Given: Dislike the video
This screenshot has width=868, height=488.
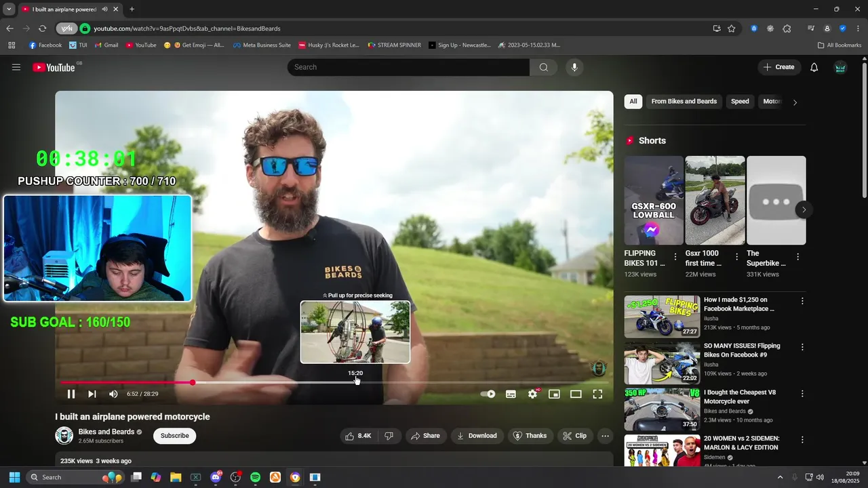Looking at the screenshot, I should pos(389,436).
